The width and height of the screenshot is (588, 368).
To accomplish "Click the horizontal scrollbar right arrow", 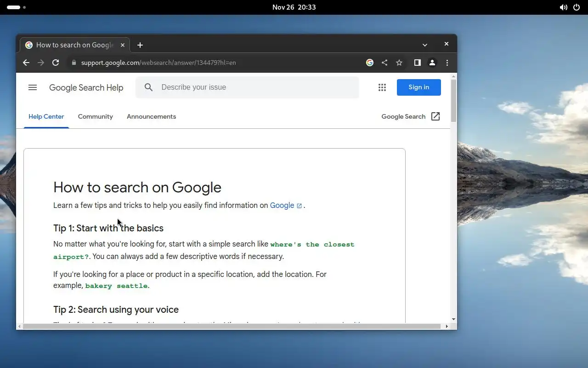I will [447, 326].
